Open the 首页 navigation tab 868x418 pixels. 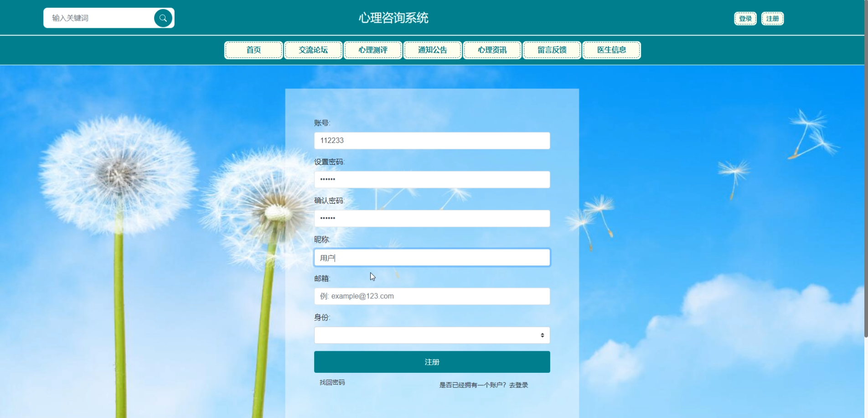click(x=253, y=50)
